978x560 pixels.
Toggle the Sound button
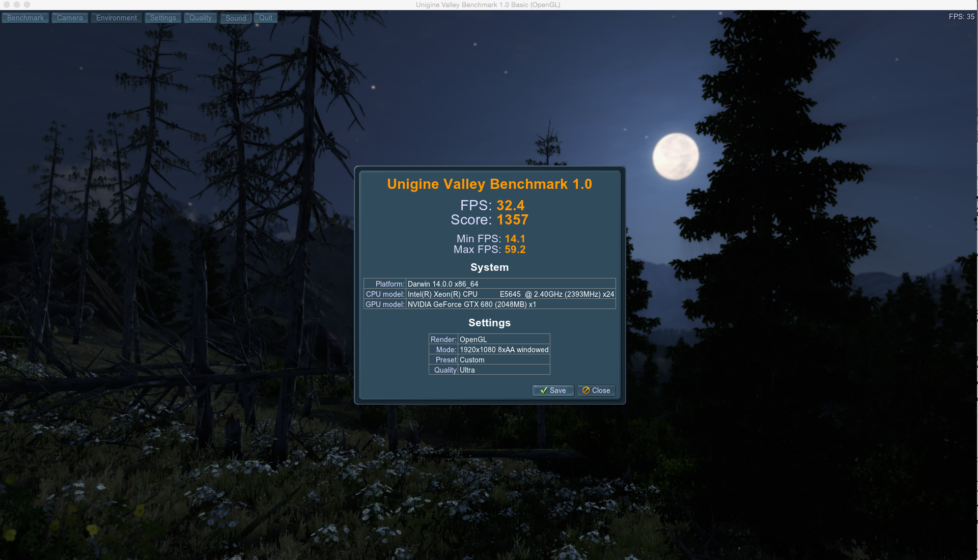tap(236, 18)
